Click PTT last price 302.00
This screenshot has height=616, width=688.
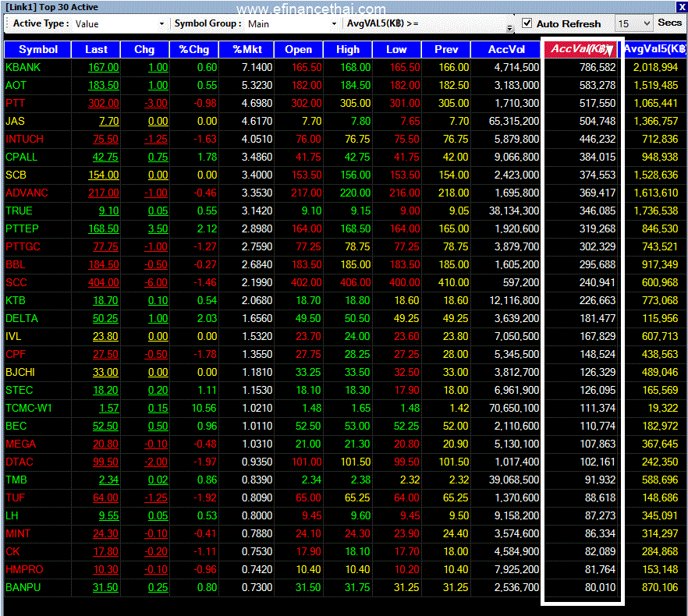[104, 104]
